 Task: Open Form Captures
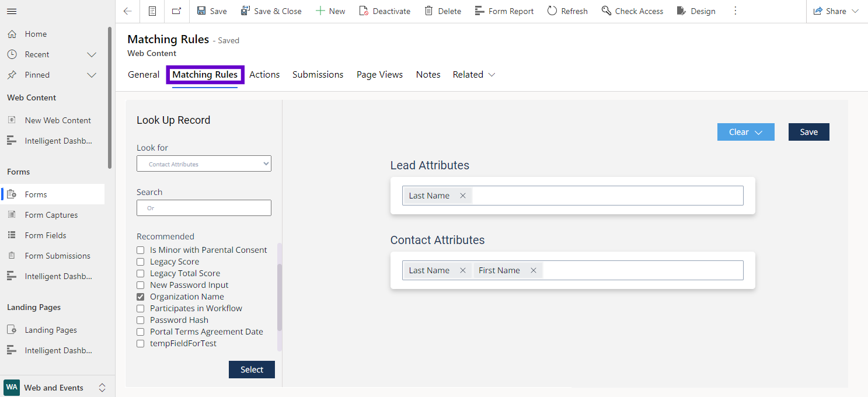pos(53,215)
